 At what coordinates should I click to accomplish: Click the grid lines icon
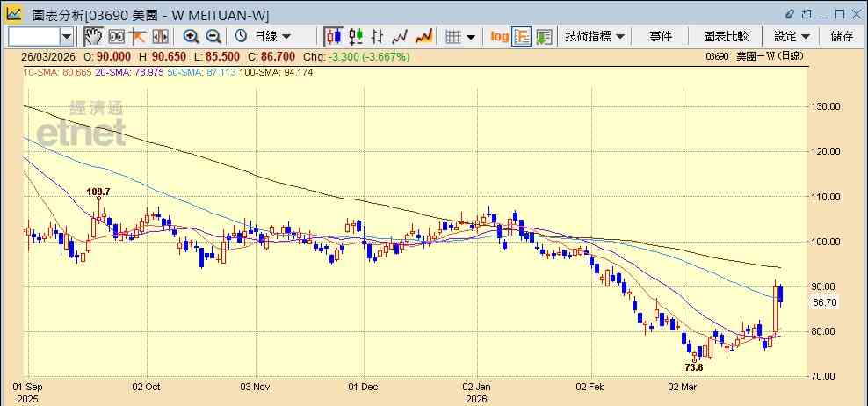[453, 37]
